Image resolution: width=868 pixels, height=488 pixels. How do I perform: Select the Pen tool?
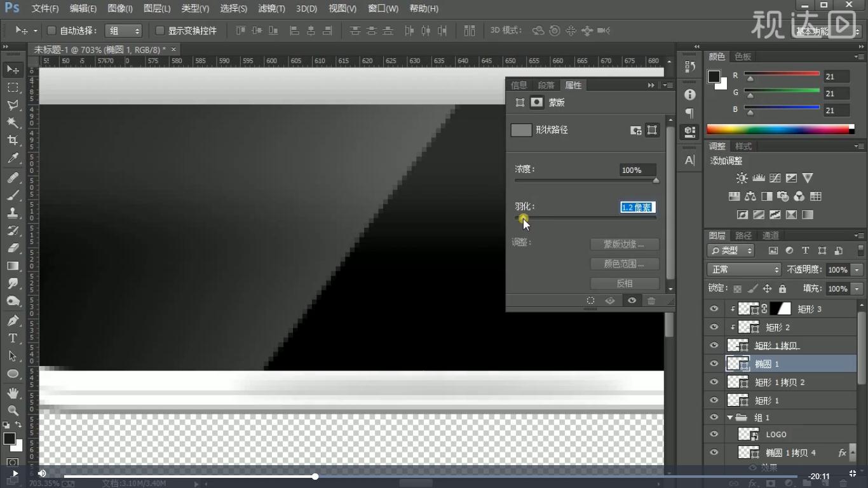point(13,320)
